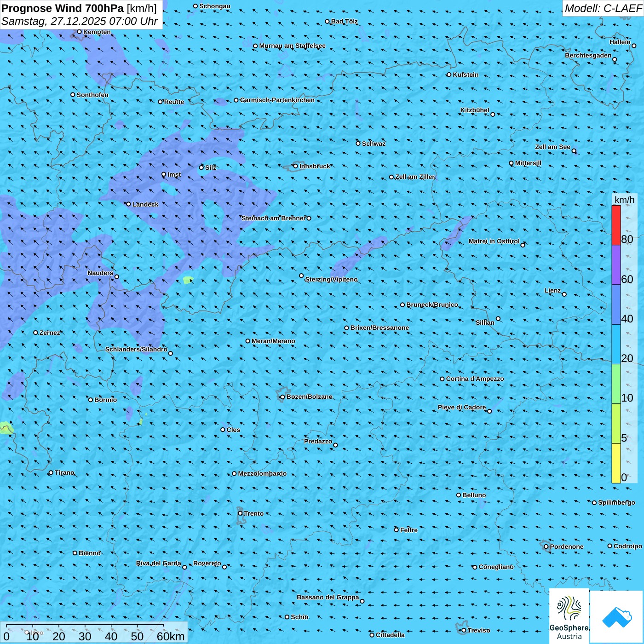Click the 'Bruneck/Brunico' label

click(432, 305)
